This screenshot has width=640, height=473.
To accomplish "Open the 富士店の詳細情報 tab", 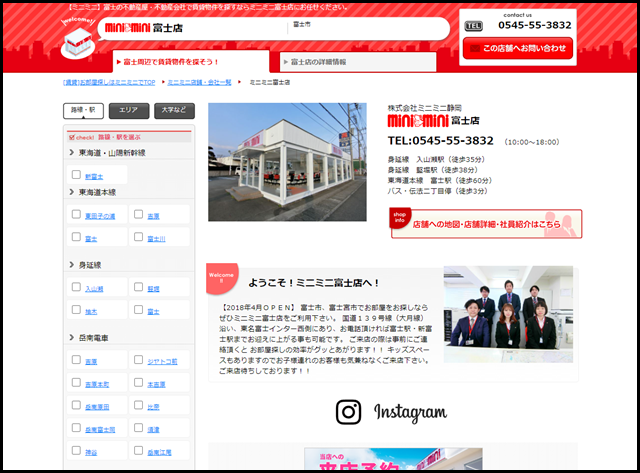I will point(358,62).
